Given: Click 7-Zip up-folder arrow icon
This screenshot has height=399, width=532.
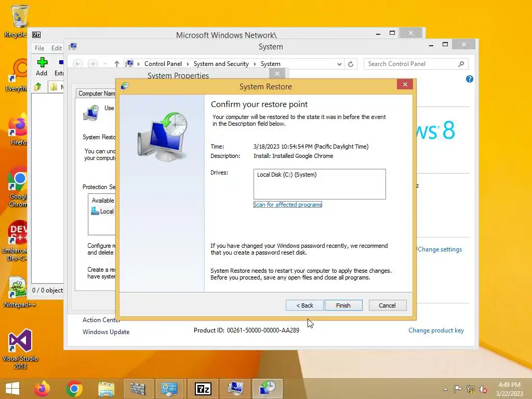Looking at the screenshot, I should point(37,87).
